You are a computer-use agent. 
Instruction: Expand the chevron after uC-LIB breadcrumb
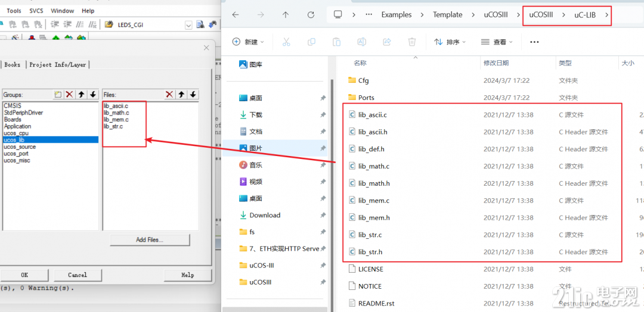click(x=606, y=15)
